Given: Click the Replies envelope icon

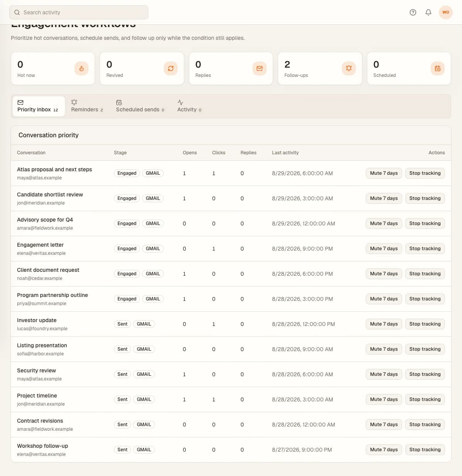Looking at the screenshot, I should tap(260, 68).
